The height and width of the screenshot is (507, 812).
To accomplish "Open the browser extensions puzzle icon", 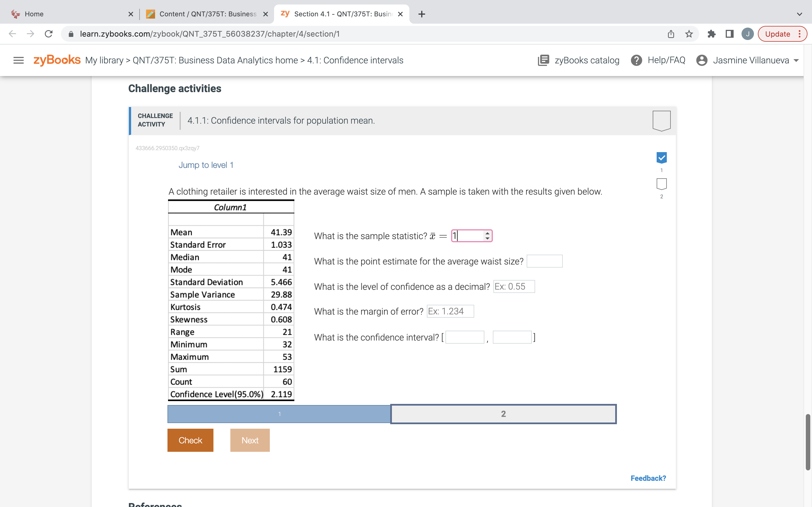I will [x=711, y=34].
